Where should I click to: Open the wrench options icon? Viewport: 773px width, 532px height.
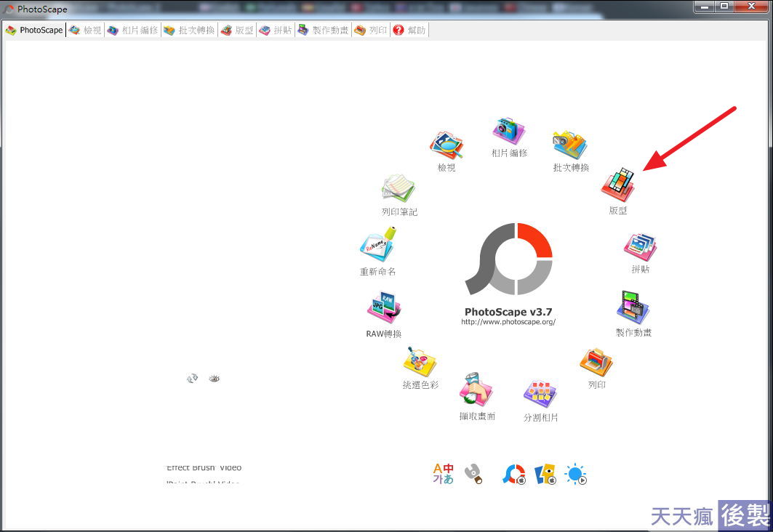click(473, 474)
